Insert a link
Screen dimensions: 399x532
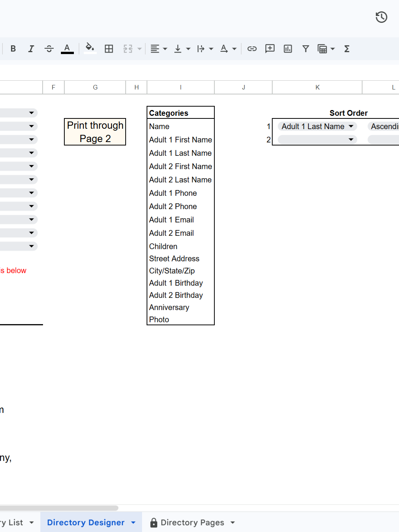coord(252,49)
